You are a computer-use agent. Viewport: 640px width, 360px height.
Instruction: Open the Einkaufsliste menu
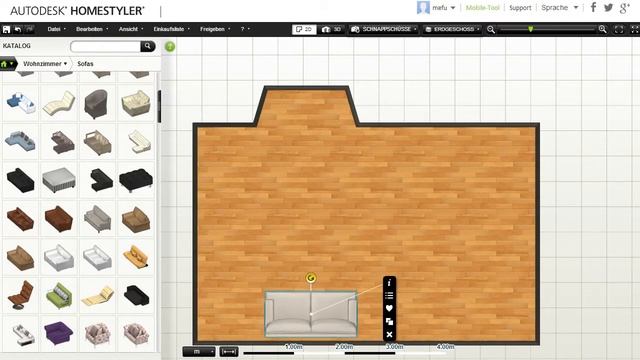click(171, 29)
